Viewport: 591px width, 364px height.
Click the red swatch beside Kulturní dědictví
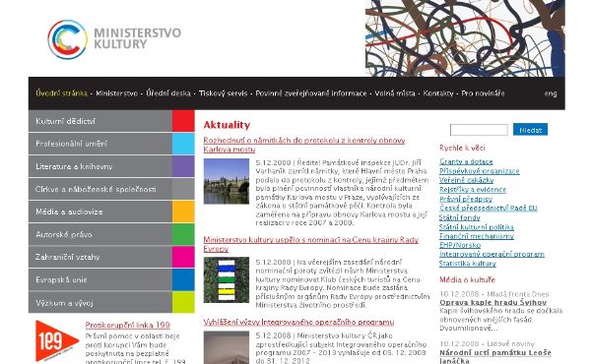click(x=183, y=121)
